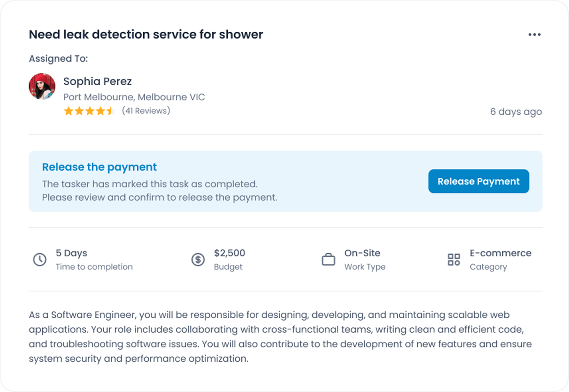569x392 pixels.
Task: Click the task title about leak detection
Action: tap(146, 34)
